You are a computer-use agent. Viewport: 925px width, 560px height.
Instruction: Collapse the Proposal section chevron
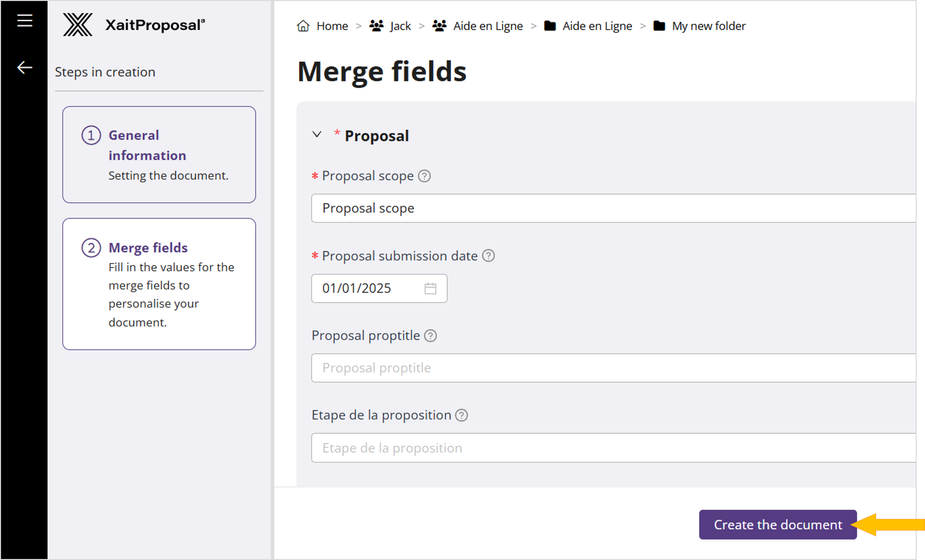(317, 134)
